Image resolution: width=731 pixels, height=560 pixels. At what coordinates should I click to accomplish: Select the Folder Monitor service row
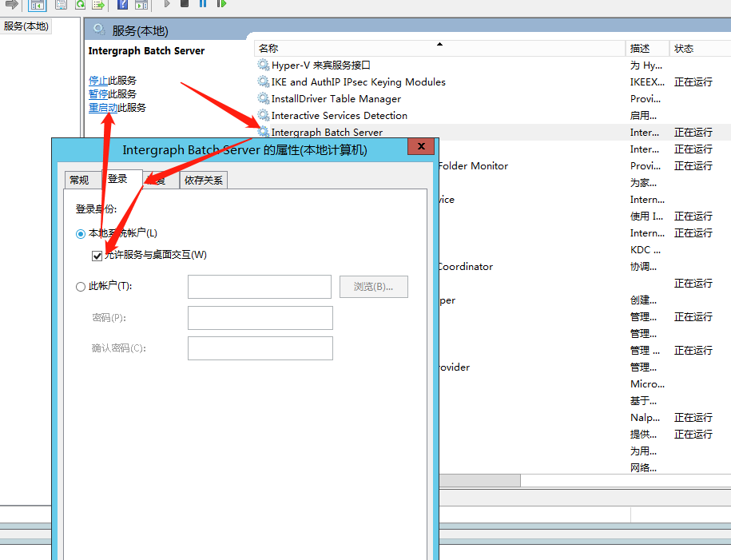[473, 166]
